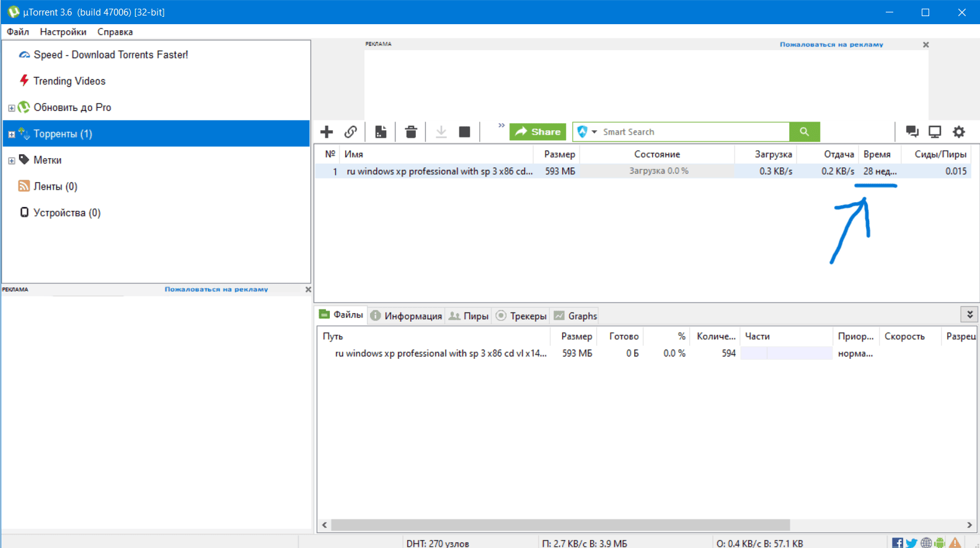
Task: Sort torrents by the Состояние column header
Action: (x=657, y=154)
